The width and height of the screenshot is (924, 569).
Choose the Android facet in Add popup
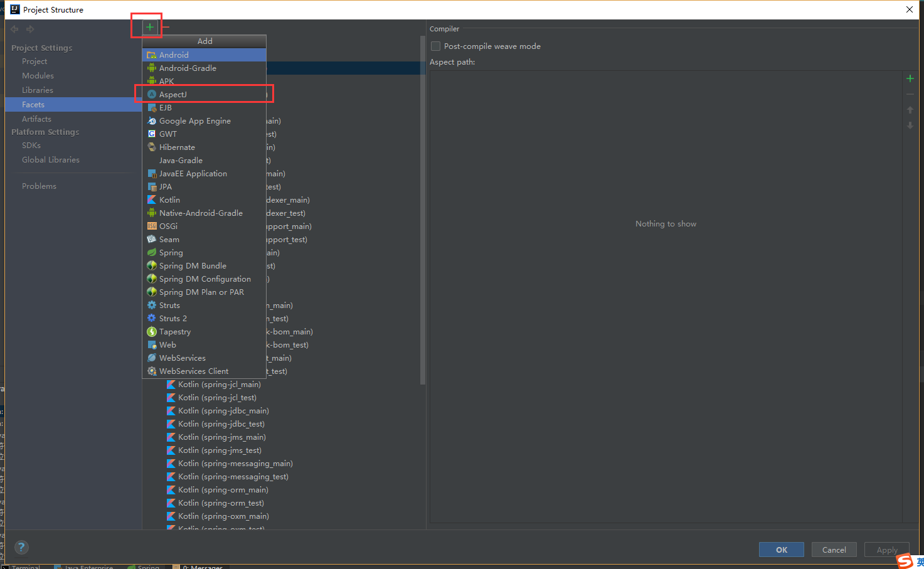[204, 55]
